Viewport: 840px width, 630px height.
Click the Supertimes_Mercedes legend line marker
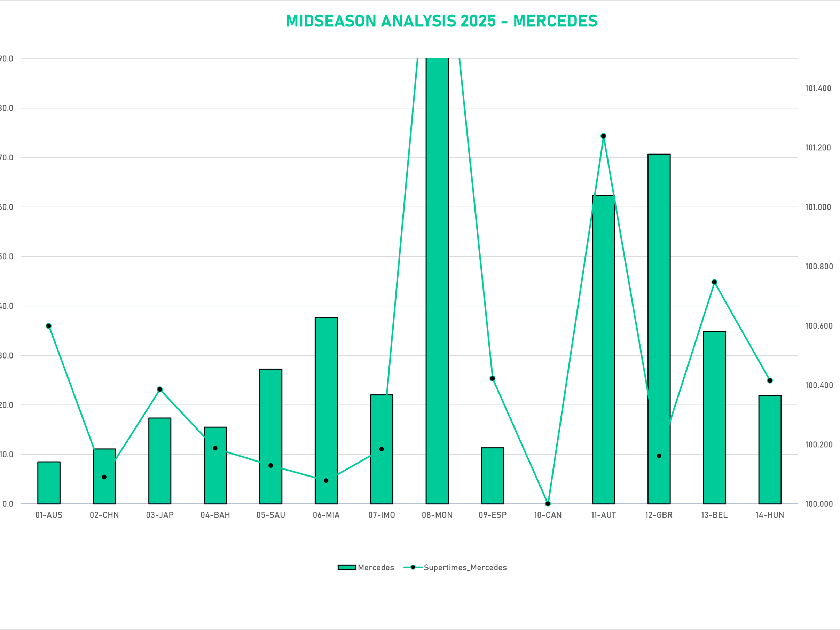point(413,567)
